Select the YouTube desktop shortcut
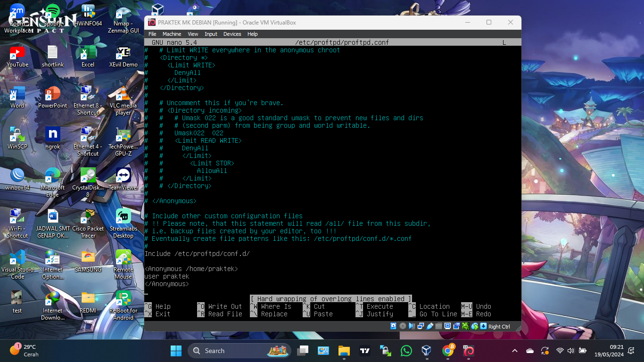Screen dimensions: 644x362 click(x=17, y=57)
